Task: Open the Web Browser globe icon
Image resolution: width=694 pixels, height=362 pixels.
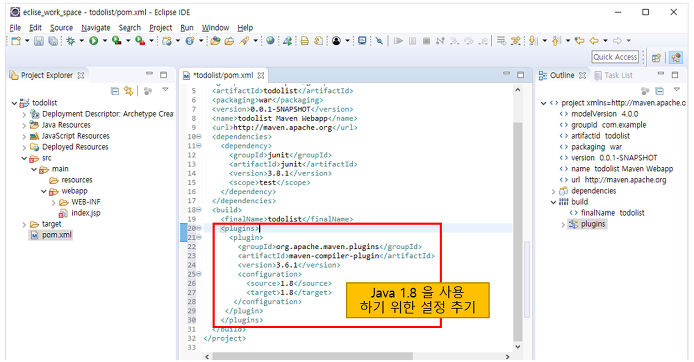Action: coord(270,41)
